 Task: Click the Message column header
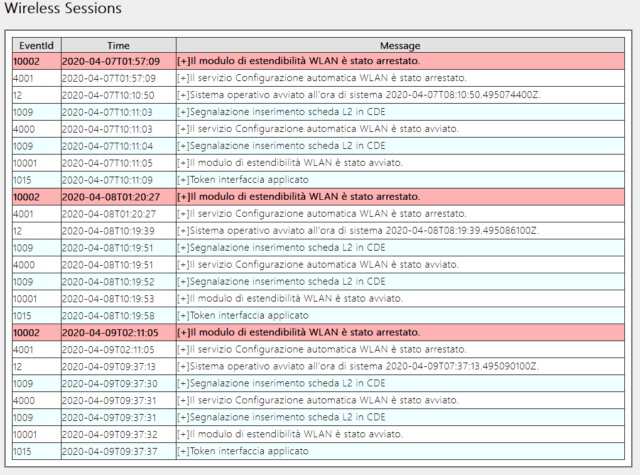pos(400,45)
